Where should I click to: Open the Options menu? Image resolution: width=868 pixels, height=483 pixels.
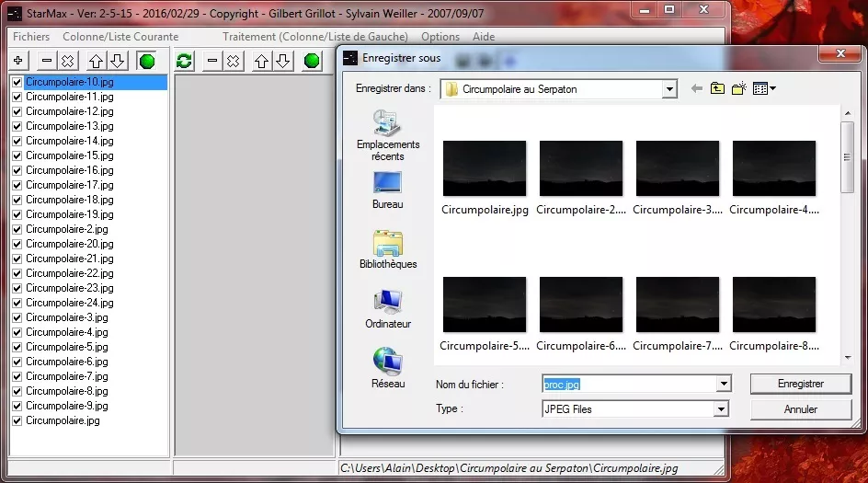pyautogui.click(x=440, y=37)
